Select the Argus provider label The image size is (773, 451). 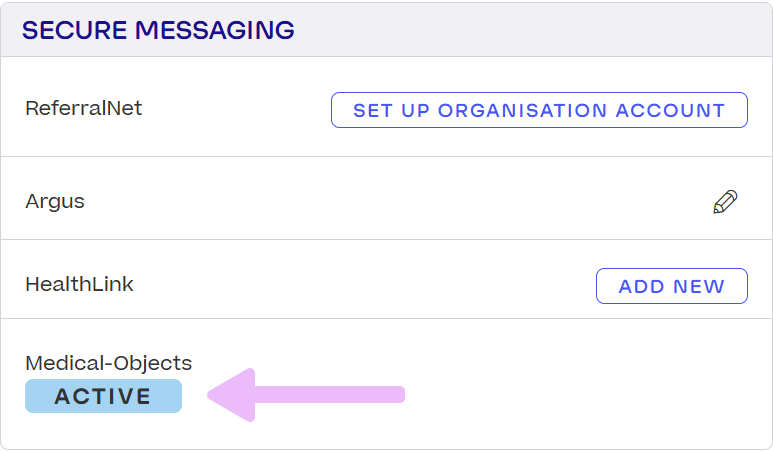point(55,202)
